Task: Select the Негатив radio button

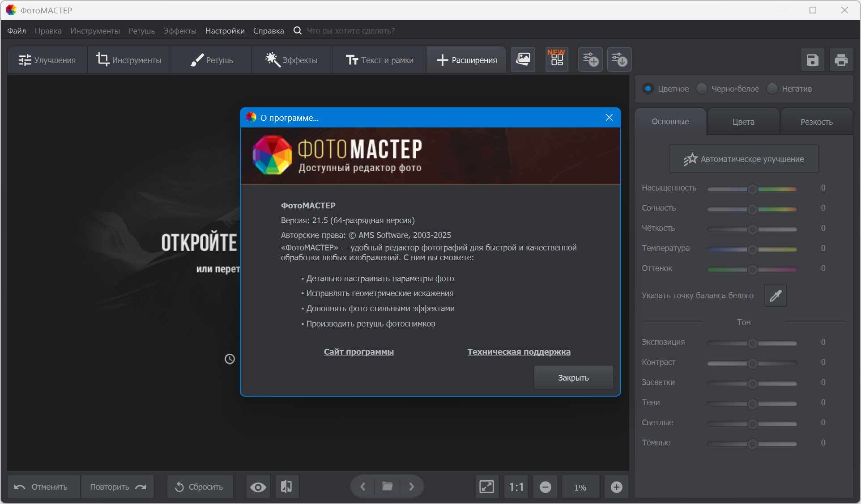Action: pos(772,89)
